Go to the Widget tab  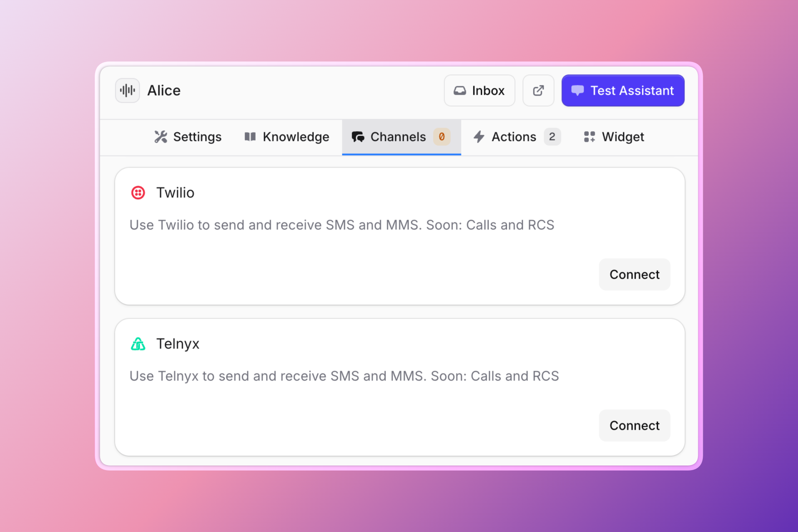[x=614, y=137]
